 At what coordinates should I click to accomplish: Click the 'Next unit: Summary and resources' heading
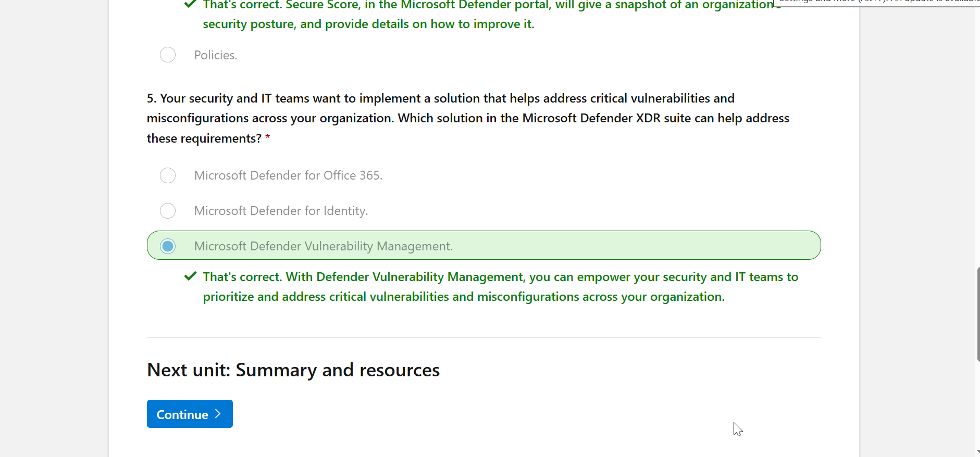[x=293, y=370]
